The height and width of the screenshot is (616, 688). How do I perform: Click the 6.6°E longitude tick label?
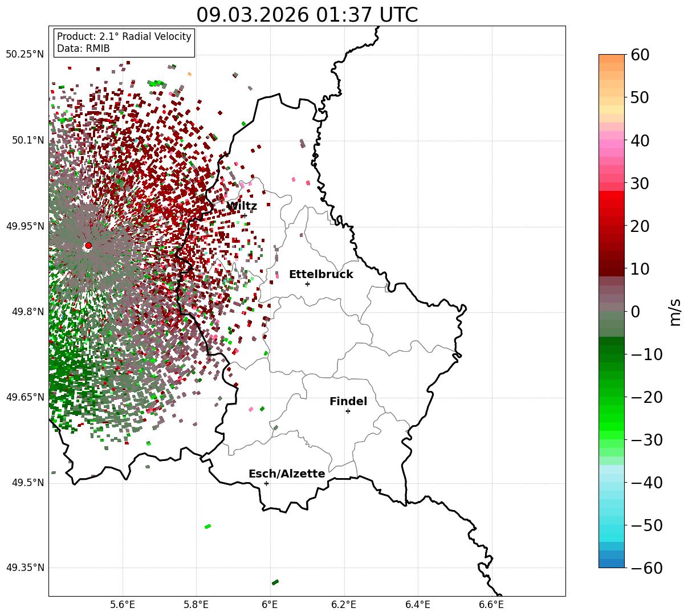point(491,604)
